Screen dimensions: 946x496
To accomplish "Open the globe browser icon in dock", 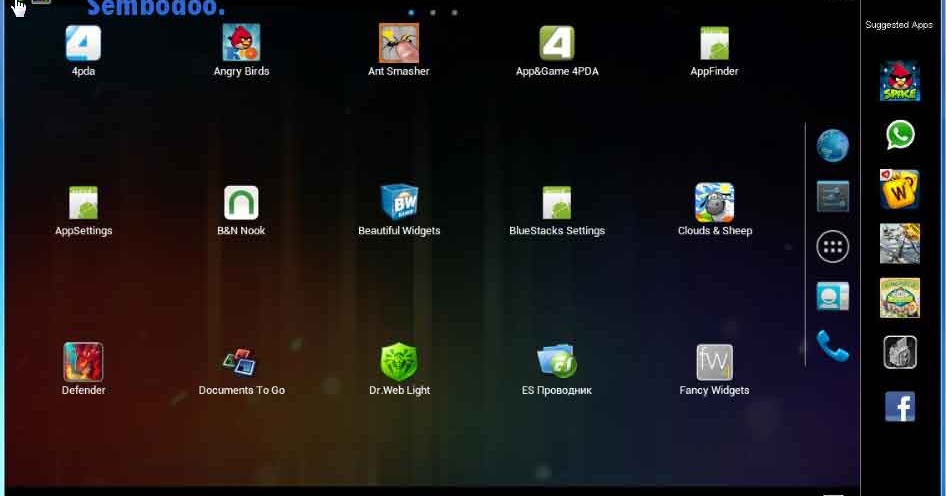I will pyautogui.click(x=833, y=145).
